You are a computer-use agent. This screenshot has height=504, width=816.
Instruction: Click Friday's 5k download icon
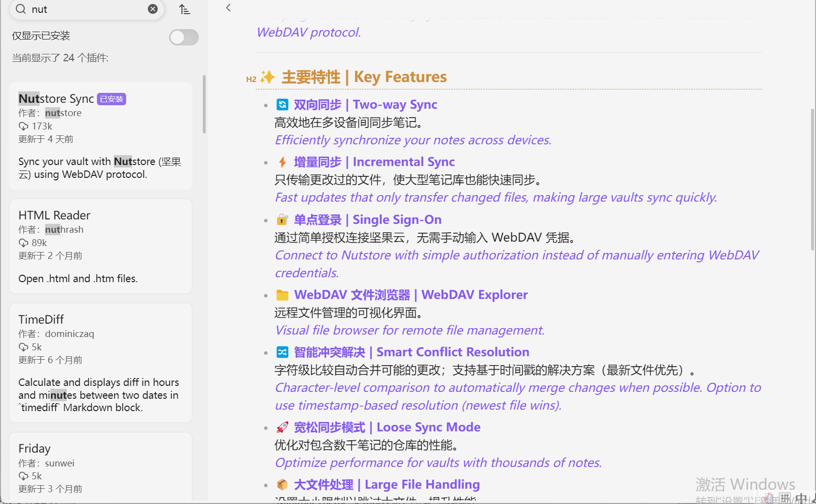(23, 476)
